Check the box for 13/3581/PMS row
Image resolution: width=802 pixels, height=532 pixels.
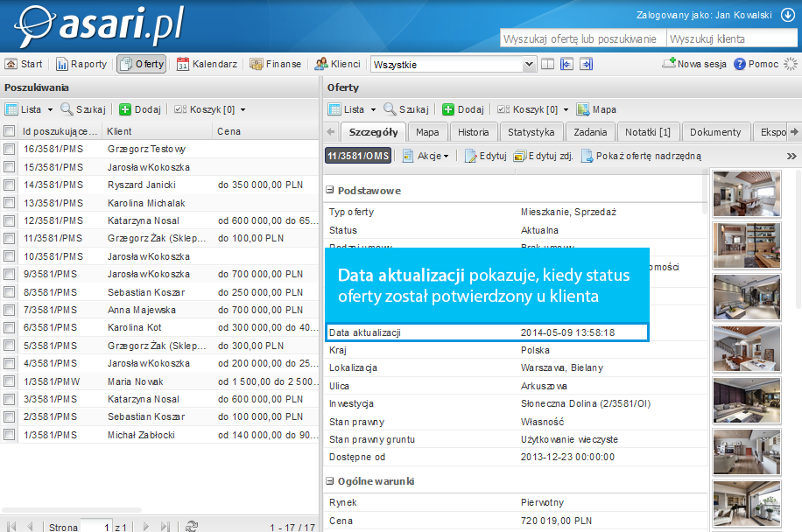(x=9, y=203)
